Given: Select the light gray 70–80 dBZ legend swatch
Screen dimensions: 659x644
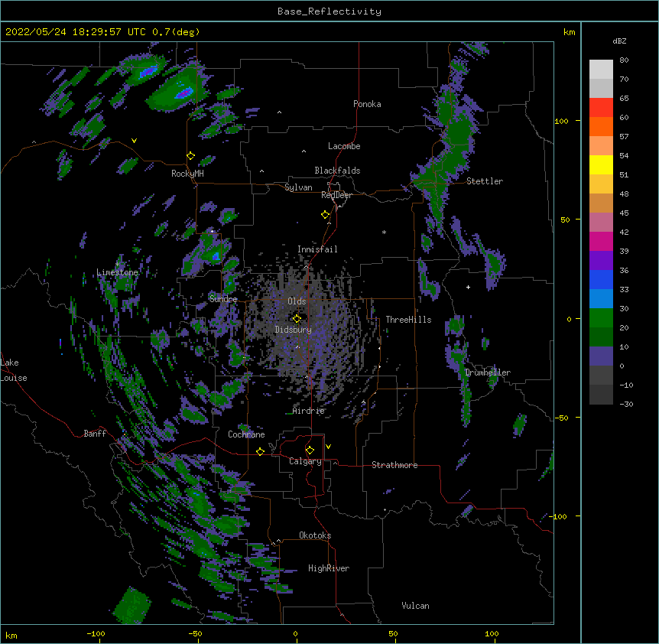Looking at the screenshot, I should 601,69.
